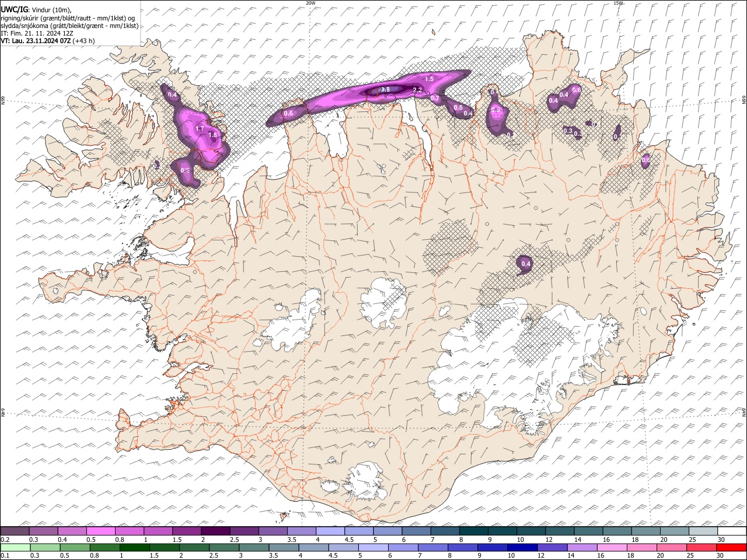Image resolution: width=747 pixels, height=560 pixels.
Task: Select the 1.8 precipitation value on the map
Action: (x=212, y=135)
